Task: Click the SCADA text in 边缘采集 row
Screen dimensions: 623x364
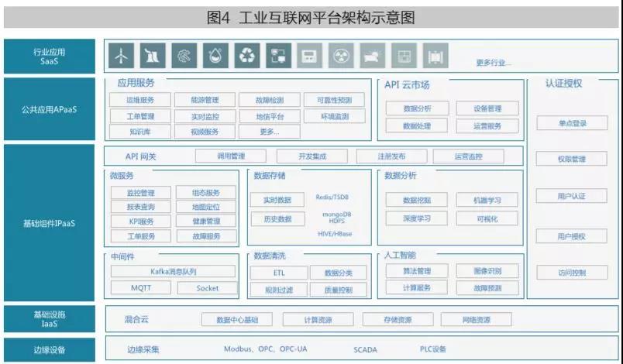Action: pyautogui.click(x=365, y=350)
